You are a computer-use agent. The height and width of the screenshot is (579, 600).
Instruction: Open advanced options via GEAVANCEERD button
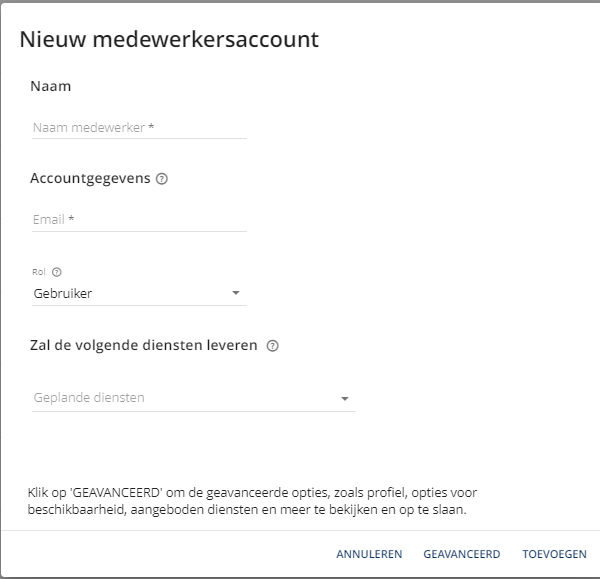(461, 554)
